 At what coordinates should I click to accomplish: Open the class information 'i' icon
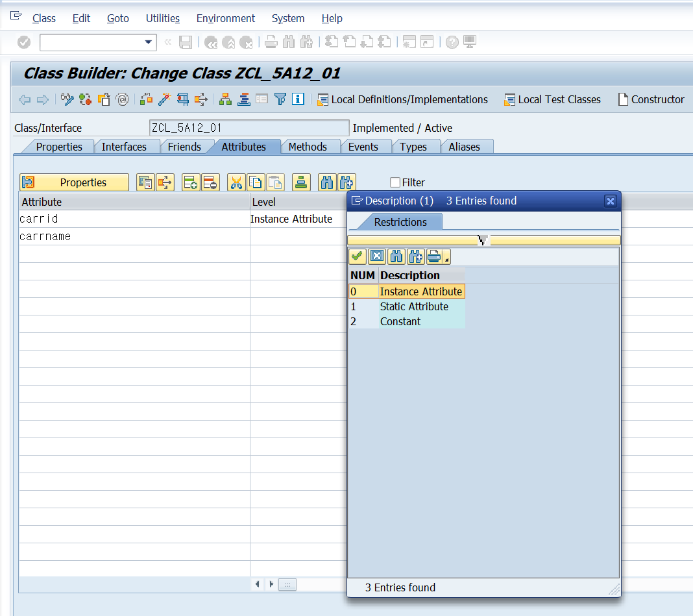pyautogui.click(x=298, y=99)
